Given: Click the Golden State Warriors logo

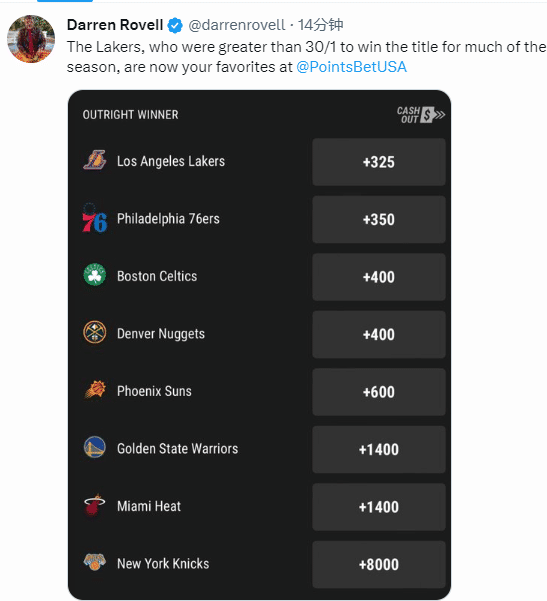Looking at the screenshot, I should [95, 447].
